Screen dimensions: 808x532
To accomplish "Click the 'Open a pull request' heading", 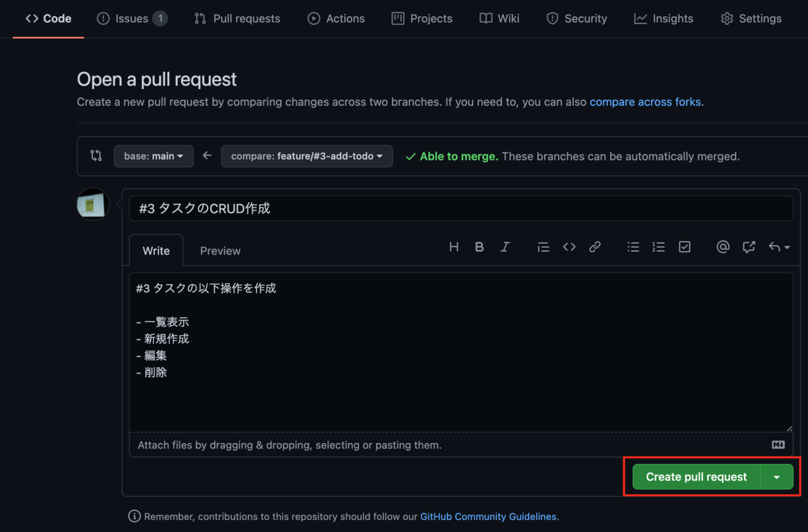I will 157,79.
